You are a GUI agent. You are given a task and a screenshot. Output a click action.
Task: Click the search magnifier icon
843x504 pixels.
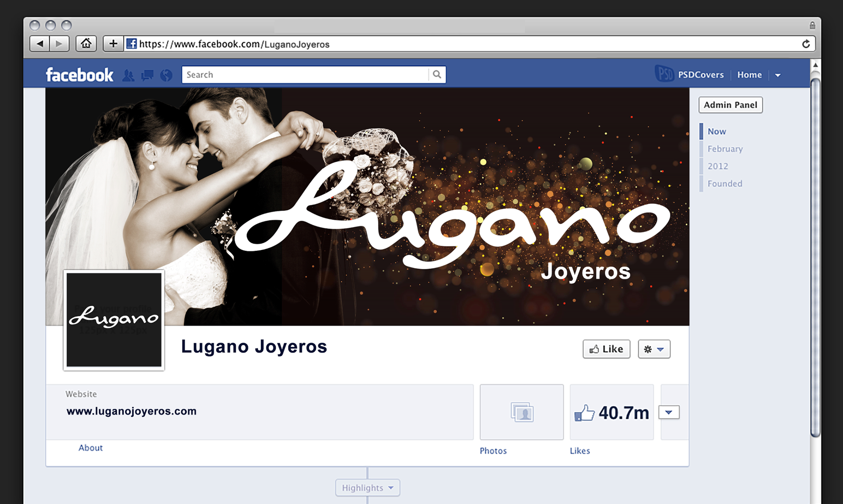coord(437,75)
